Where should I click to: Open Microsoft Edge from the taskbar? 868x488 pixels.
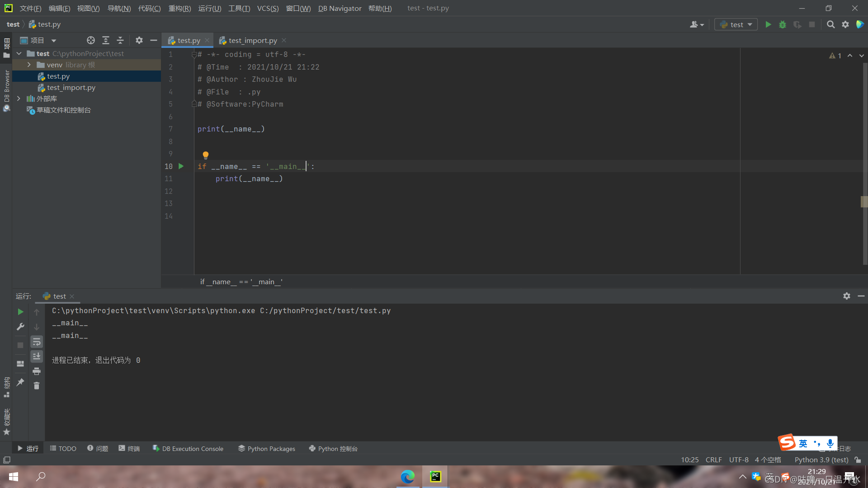[x=407, y=476]
